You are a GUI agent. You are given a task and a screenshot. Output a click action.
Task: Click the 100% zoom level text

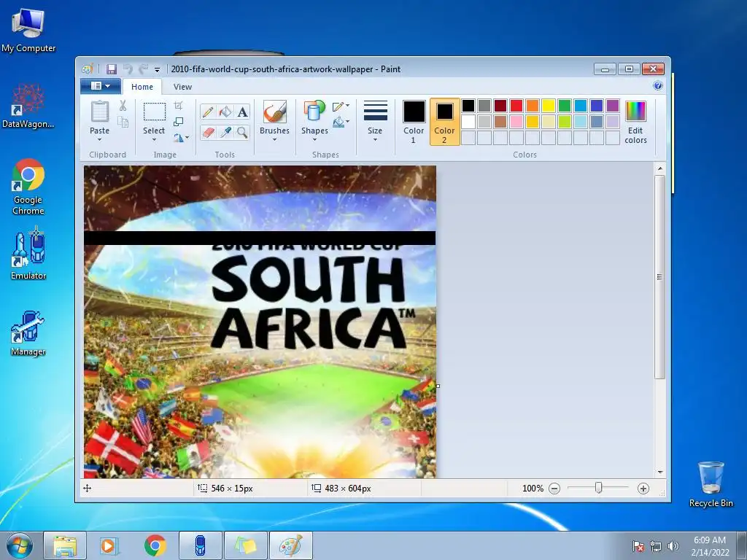[x=533, y=489]
